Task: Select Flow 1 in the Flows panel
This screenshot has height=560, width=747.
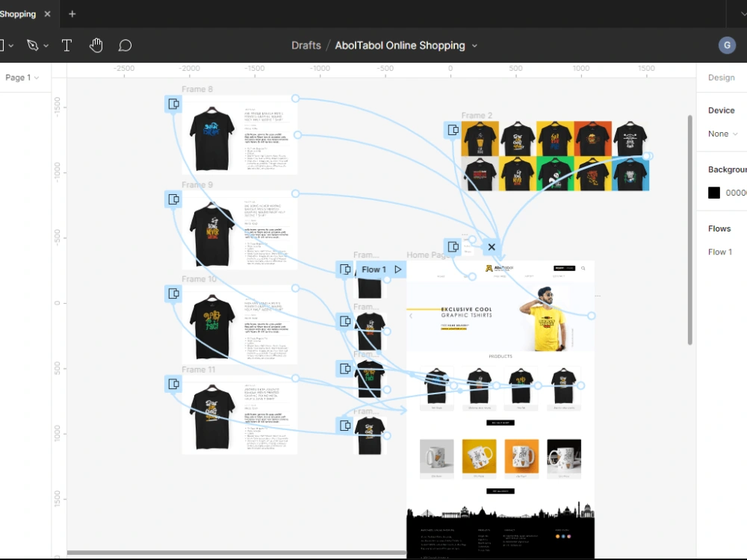Action: pyautogui.click(x=719, y=252)
